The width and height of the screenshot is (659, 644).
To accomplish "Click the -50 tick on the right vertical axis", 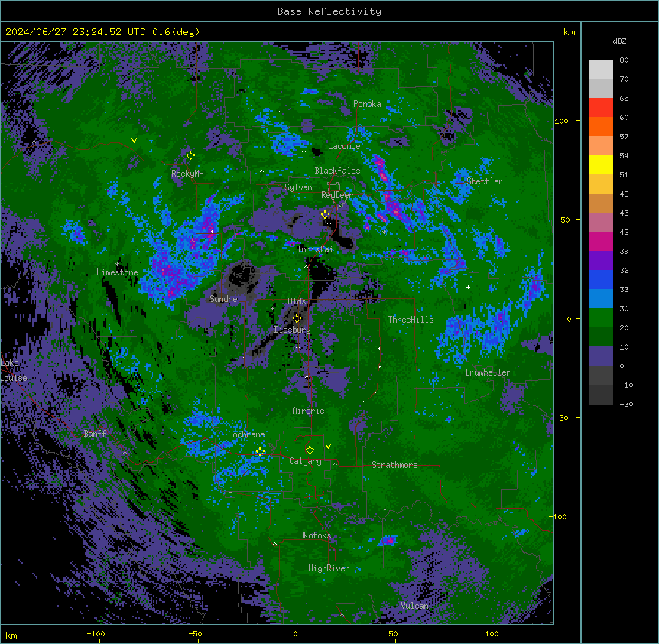I will pos(561,418).
